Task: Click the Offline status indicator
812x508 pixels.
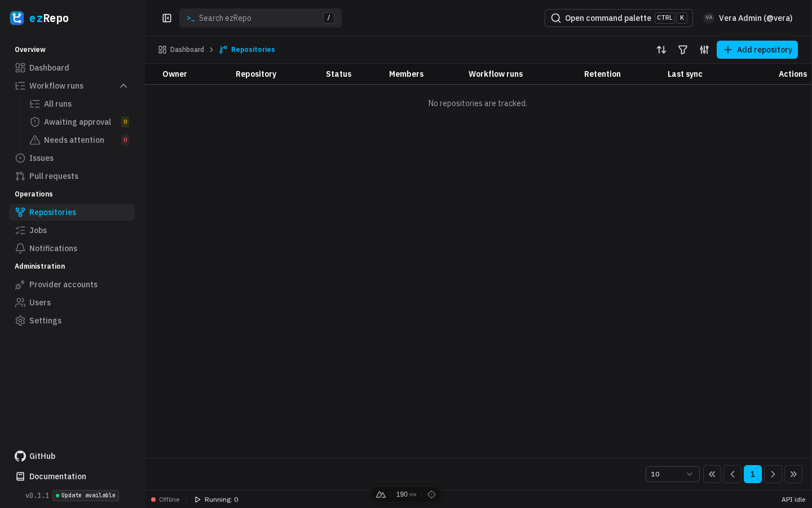Action: (x=165, y=500)
